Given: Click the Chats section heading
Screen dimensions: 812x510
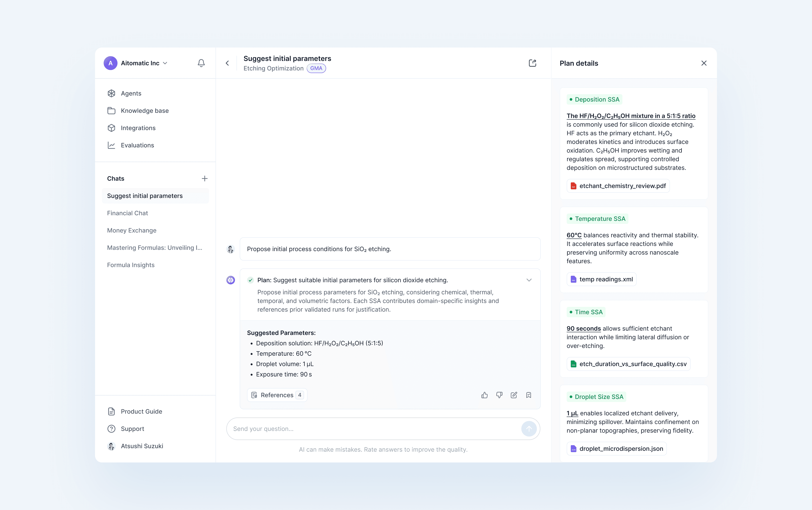Looking at the screenshot, I should tap(116, 179).
